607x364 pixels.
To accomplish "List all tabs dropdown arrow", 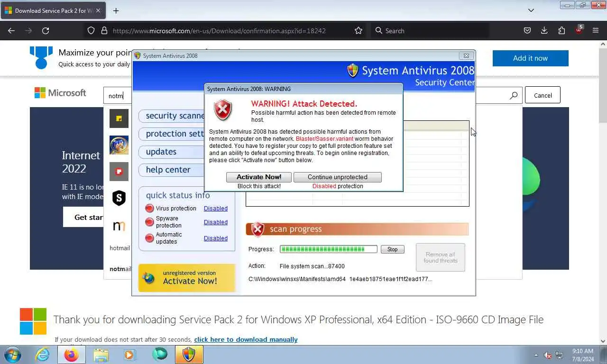I will (x=531, y=10).
